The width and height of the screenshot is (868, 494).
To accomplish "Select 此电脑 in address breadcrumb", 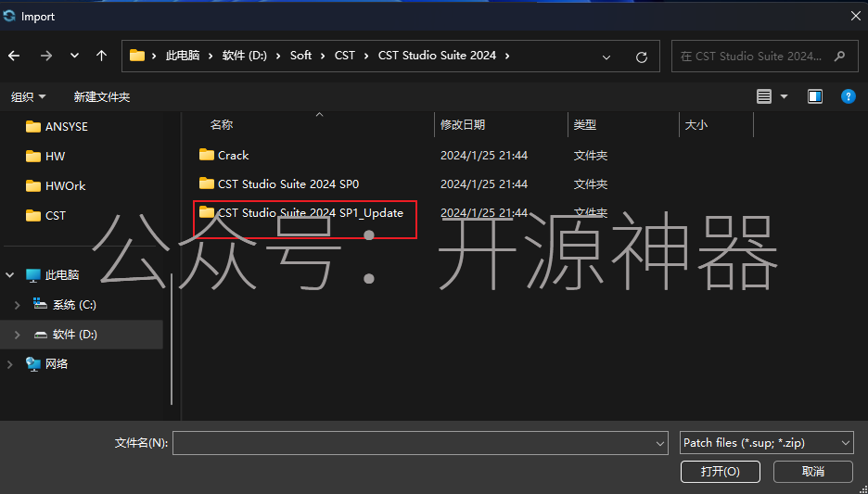I will [183, 56].
